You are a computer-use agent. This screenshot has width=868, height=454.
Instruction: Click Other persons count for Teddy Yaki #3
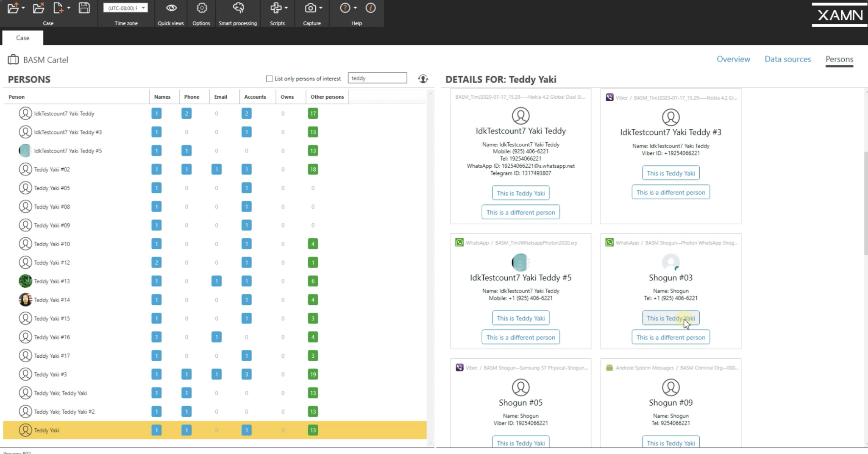tap(313, 374)
